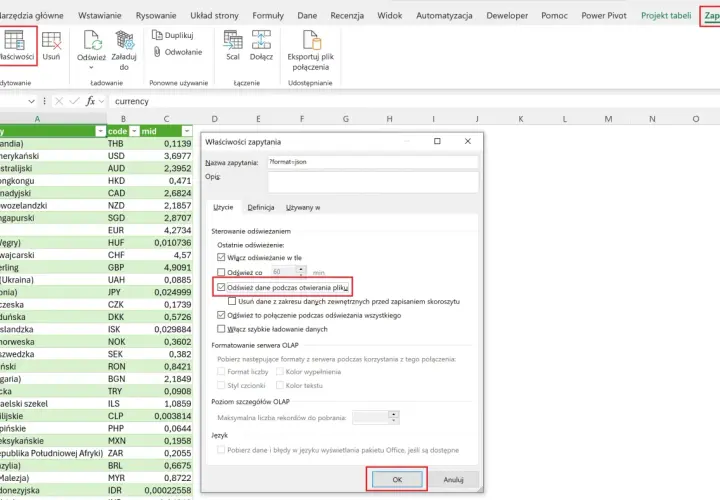Create Odwołanie reference to query
The image size is (720, 500).
click(x=177, y=52)
